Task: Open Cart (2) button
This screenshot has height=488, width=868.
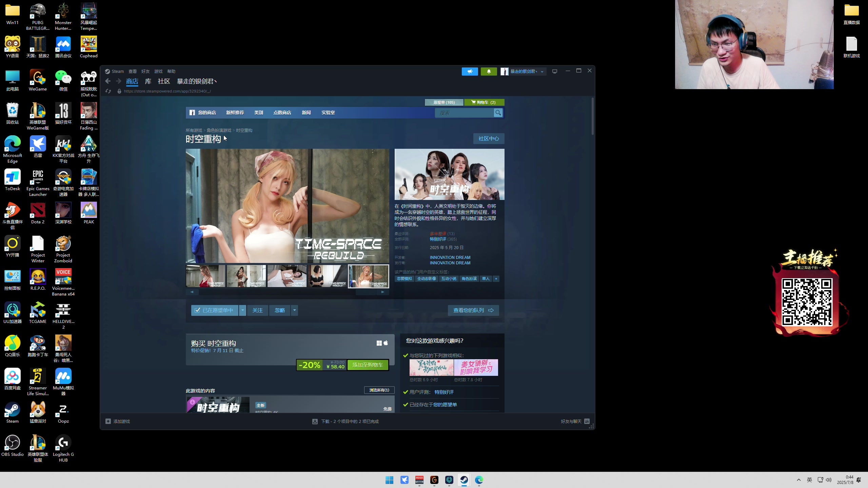Action: 484,102
